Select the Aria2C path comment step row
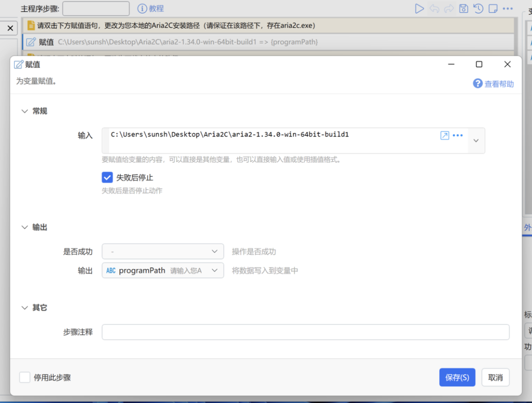The height and width of the screenshot is (403, 532). pos(268,26)
